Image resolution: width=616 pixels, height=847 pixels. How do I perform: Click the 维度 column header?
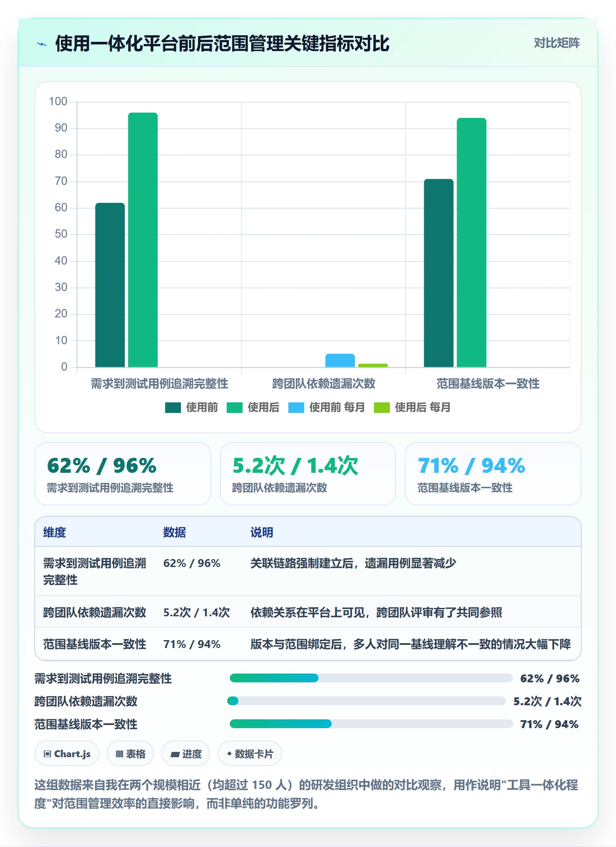tap(55, 532)
